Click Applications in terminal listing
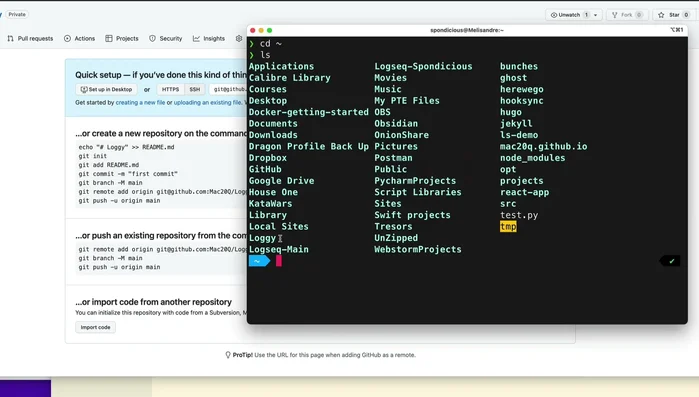This screenshot has height=397, width=699. 281,66
